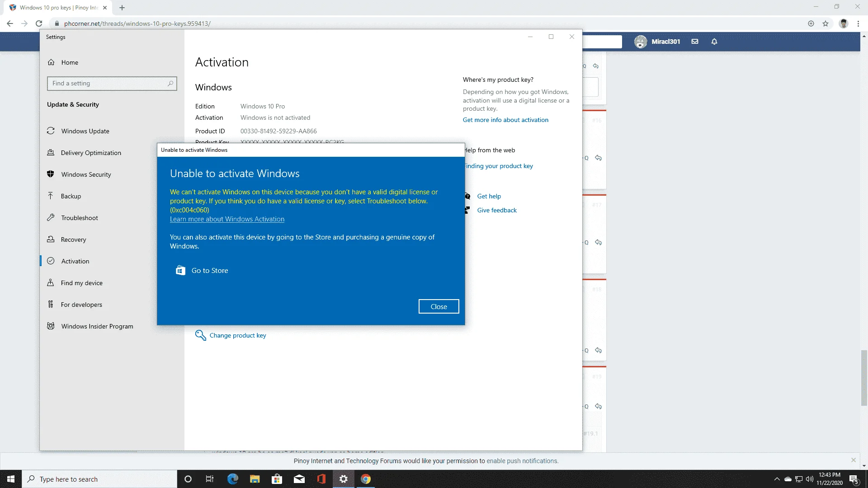Open Windows Security page
This screenshot has width=868, height=488.
[86, 174]
